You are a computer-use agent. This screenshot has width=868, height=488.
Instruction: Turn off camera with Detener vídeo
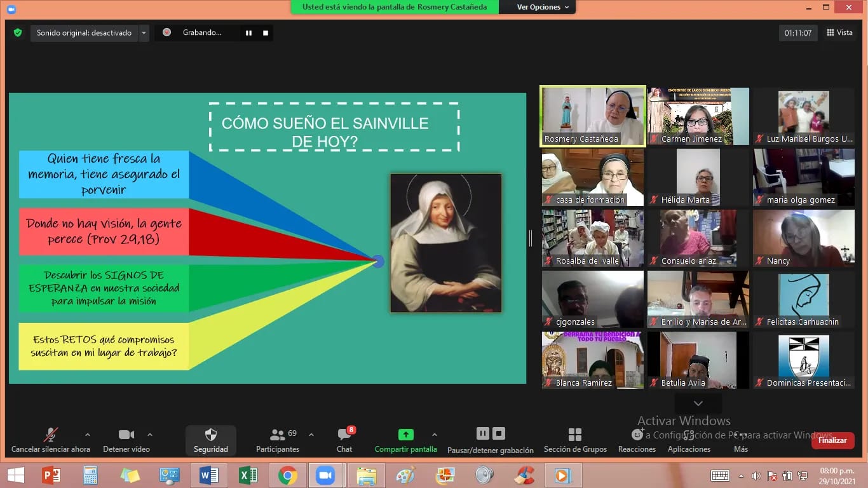(x=126, y=435)
